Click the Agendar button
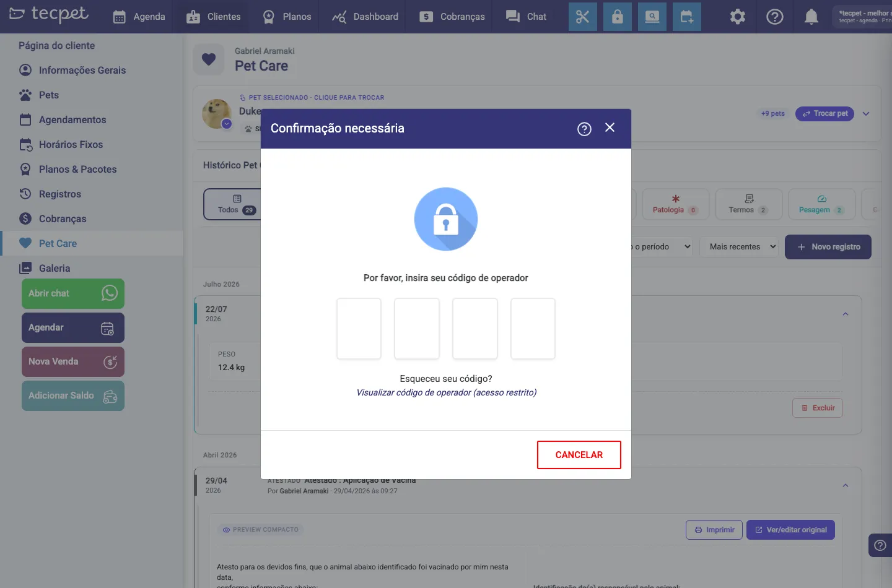This screenshot has width=892, height=588. point(73,327)
